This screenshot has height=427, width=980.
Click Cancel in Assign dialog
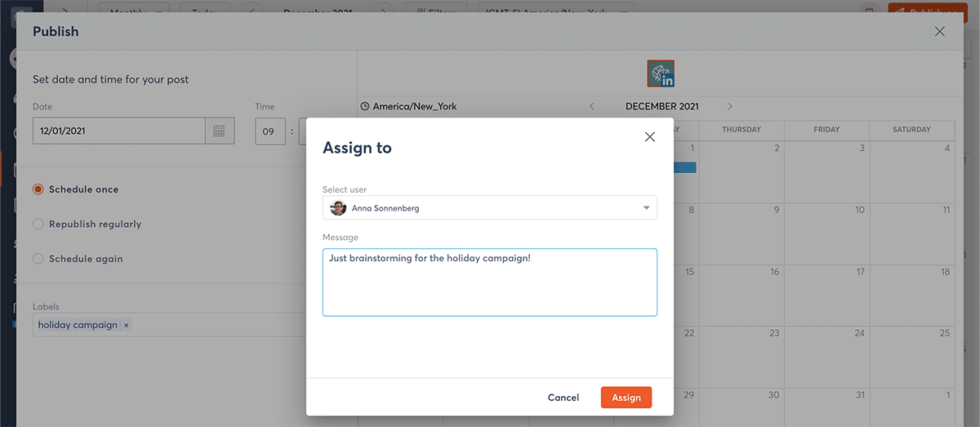(563, 398)
